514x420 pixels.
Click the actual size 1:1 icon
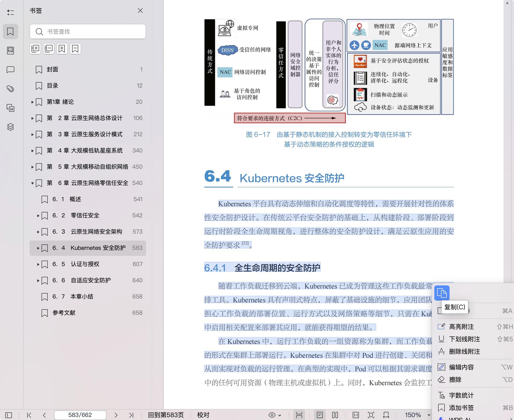[x=356, y=415]
